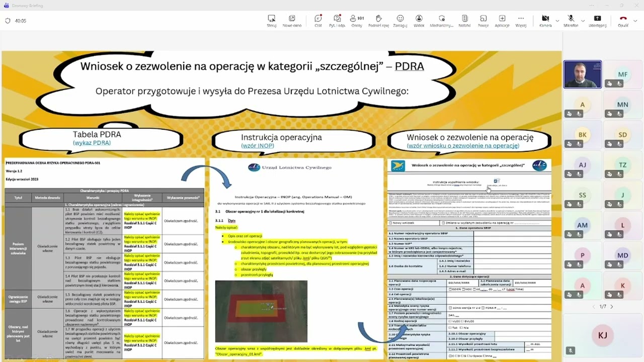Screen dimensions: 644x362
Task: Select participant BK tile
Action: point(582,135)
